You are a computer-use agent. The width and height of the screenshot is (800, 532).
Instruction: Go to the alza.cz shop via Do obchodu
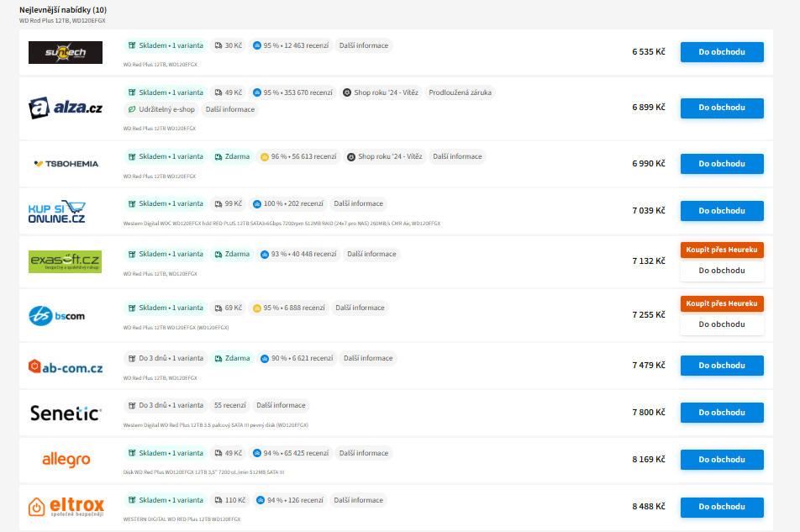pos(721,108)
